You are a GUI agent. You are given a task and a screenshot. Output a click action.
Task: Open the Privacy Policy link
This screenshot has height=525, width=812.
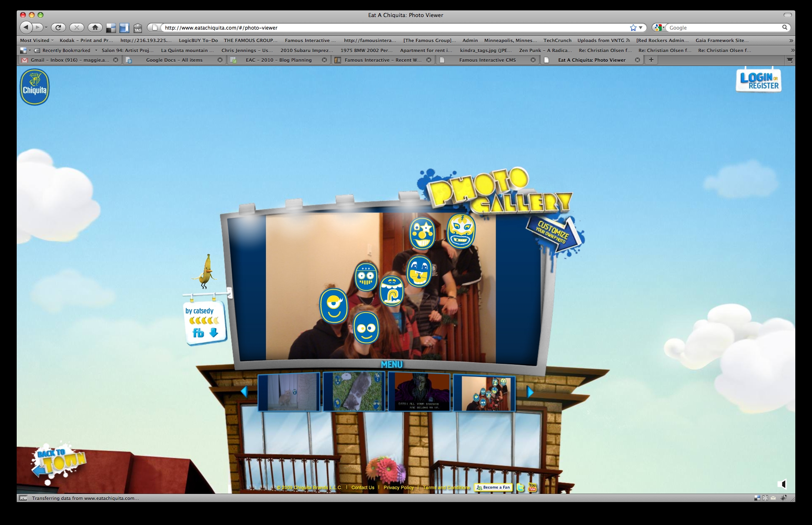coord(398,487)
